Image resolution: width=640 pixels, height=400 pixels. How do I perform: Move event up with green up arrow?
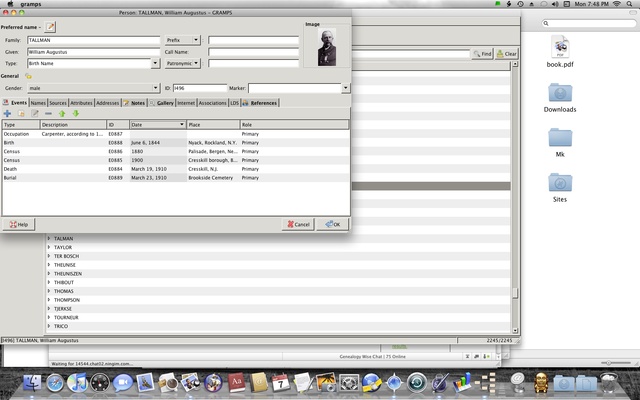click(61, 114)
